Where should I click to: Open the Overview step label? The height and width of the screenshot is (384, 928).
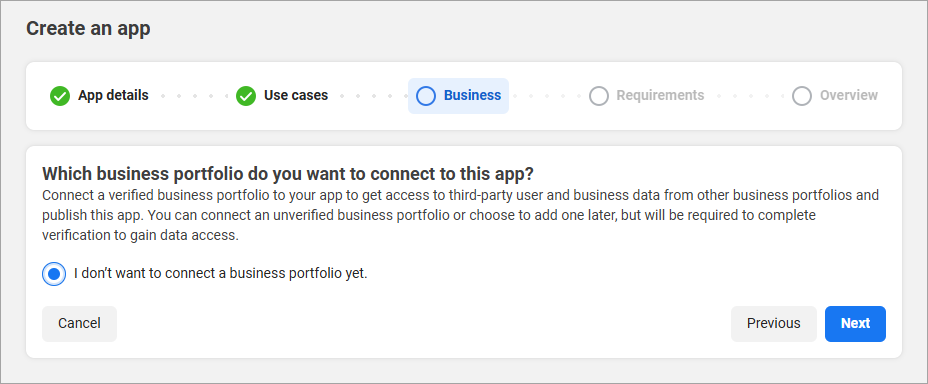(849, 95)
